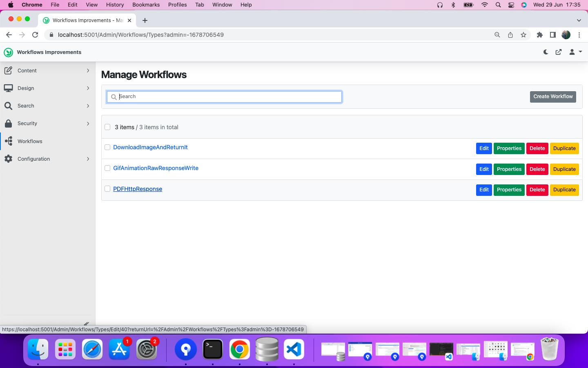This screenshot has width=588, height=368.
Task: Click the Design monitor icon in sidebar
Action: coord(8,88)
